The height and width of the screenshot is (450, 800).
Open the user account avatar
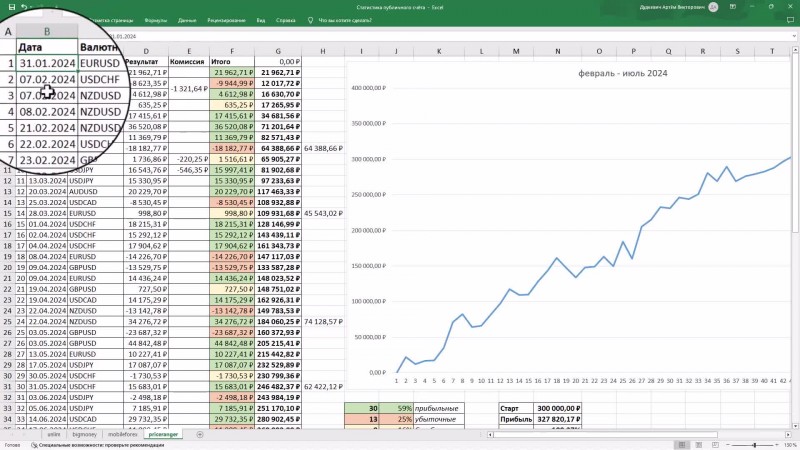point(713,7)
